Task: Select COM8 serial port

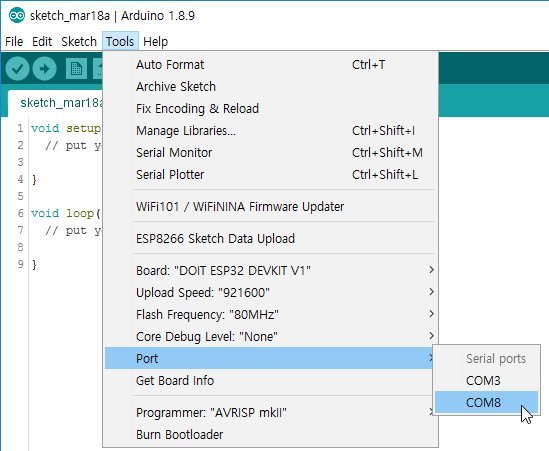Action: (x=486, y=402)
